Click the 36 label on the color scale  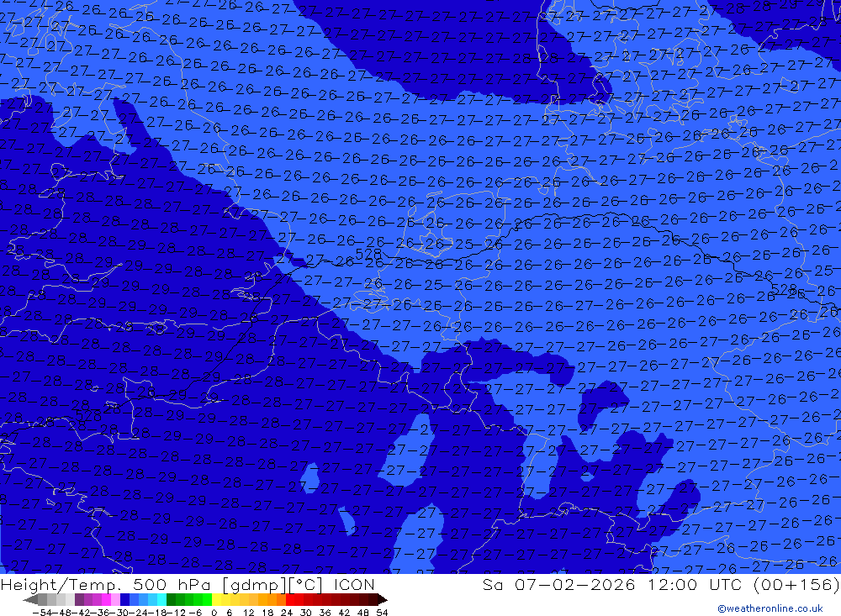click(325, 613)
